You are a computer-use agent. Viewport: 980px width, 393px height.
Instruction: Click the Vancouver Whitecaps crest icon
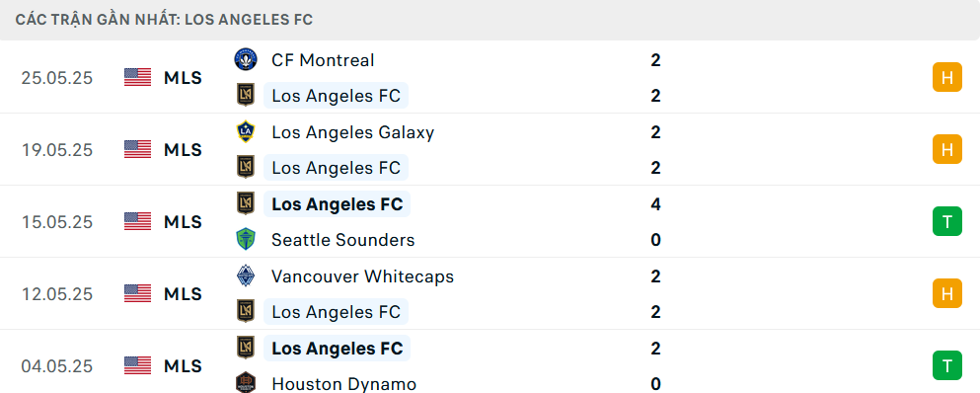[x=246, y=275]
